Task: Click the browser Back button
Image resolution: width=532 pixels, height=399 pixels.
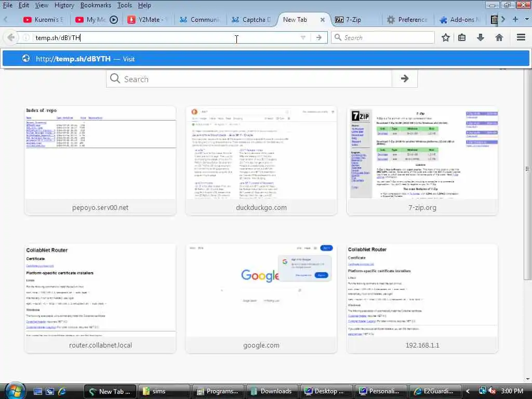Action: click(x=11, y=37)
